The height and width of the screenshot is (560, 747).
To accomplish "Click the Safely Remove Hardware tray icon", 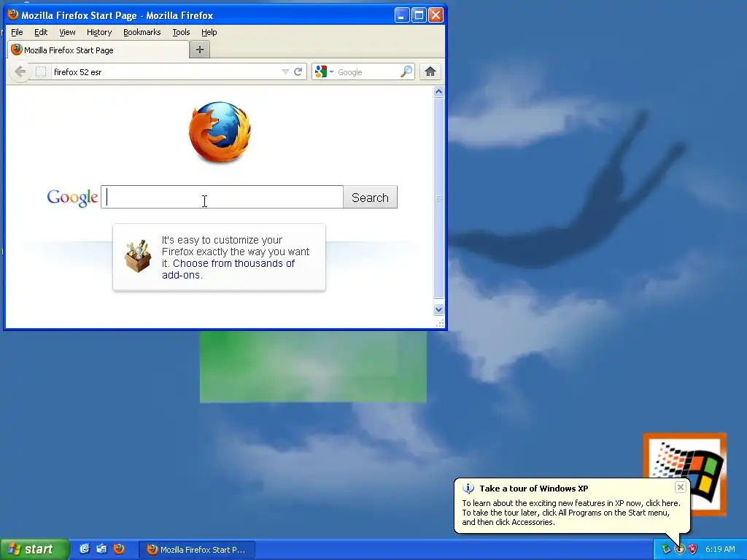I will 666,549.
